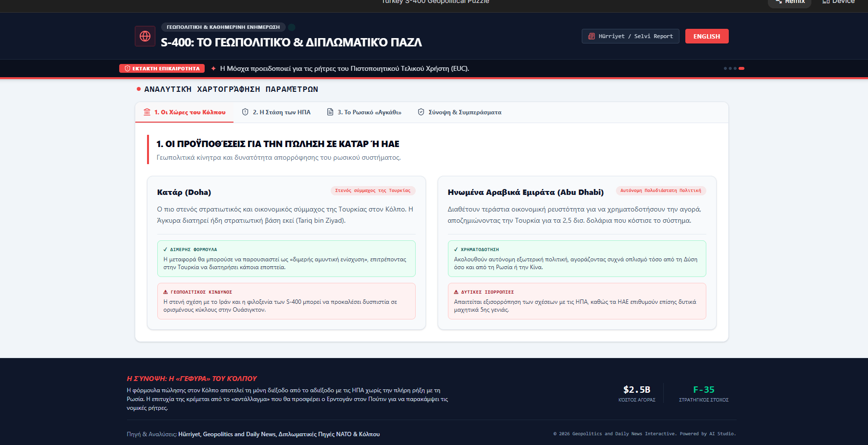Click the copyright text Powered by AI Studio

644,434
